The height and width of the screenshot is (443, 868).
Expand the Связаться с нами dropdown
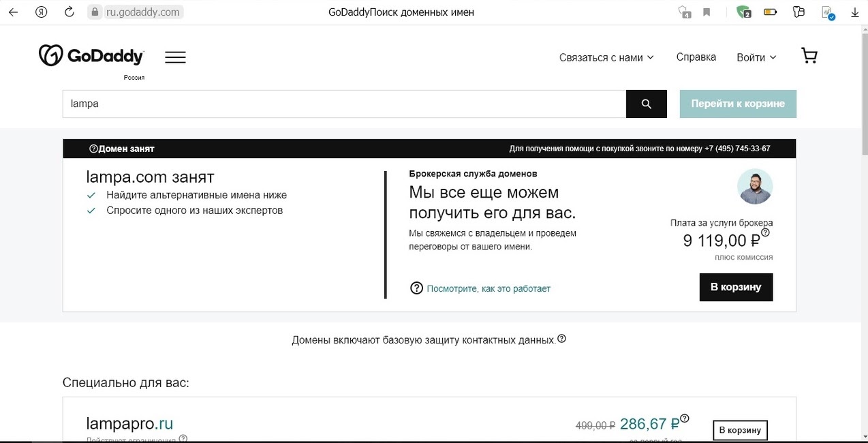[606, 57]
